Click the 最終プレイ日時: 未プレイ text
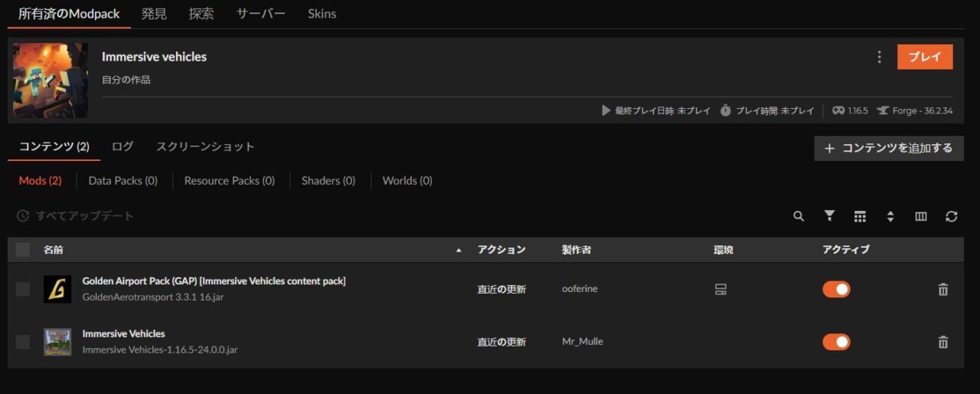Image resolution: width=980 pixels, height=394 pixels. [663, 110]
